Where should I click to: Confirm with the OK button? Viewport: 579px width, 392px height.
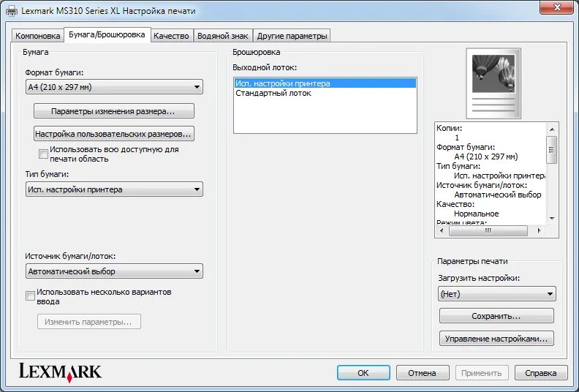(363, 373)
